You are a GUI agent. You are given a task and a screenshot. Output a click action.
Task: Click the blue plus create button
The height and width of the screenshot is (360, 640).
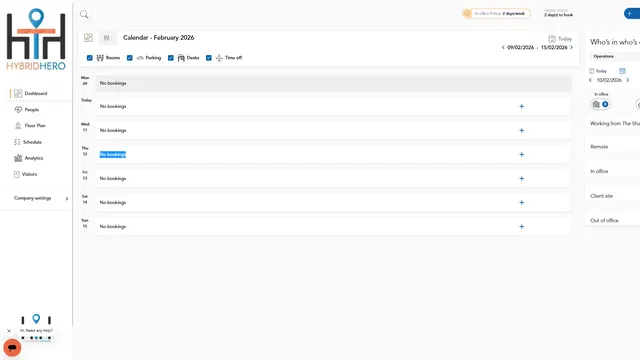click(x=631, y=13)
